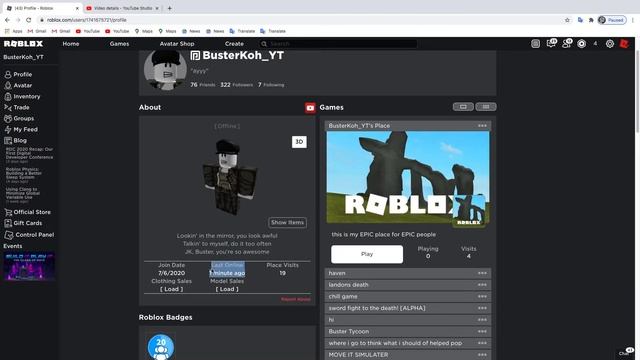Open Avatar Shop in navbar
Viewport: 640px width, 360px height.
[x=177, y=44]
